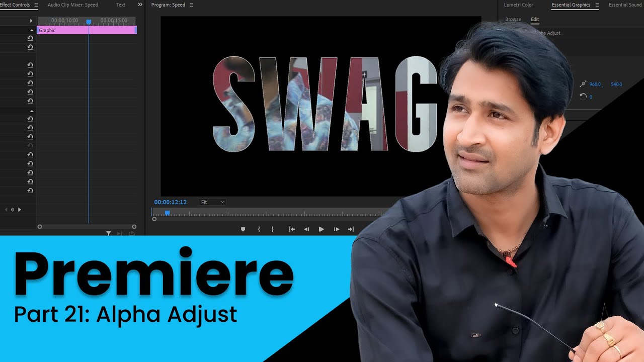644x362 pixels.
Task: Click the 00:00:12:12 playhead timecode
Action: (171, 202)
